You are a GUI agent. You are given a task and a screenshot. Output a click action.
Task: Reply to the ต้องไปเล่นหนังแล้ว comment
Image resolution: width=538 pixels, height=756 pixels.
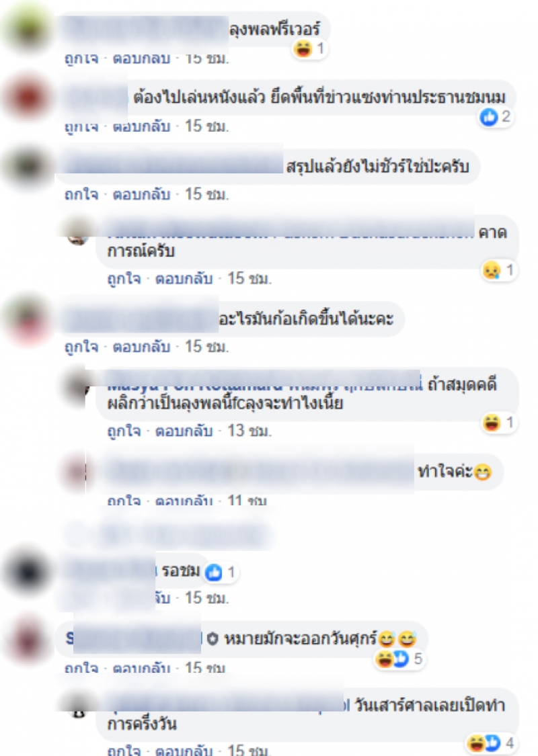click(x=141, y=126)
